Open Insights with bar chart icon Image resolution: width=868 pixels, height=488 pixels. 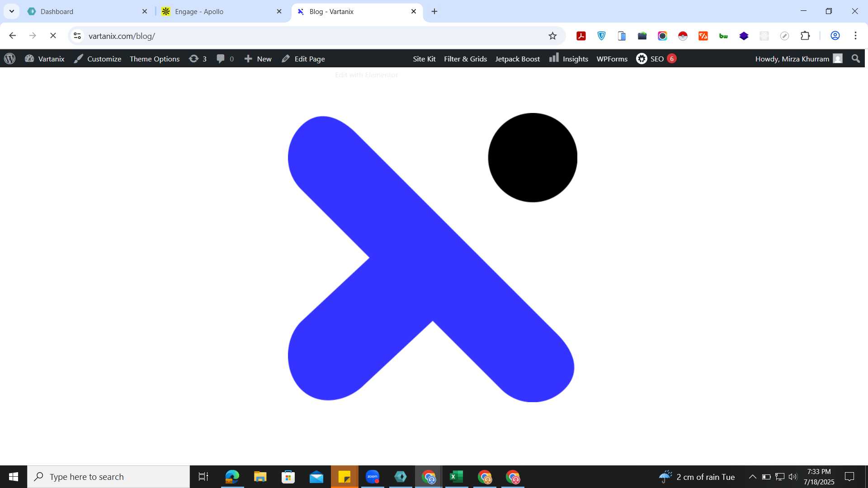[x=569, y=59]
